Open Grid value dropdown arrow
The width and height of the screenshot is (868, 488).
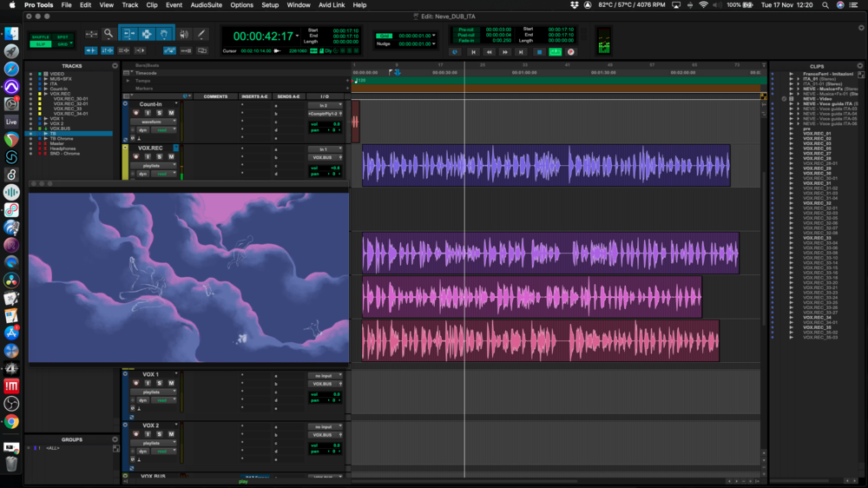[433, 36]
